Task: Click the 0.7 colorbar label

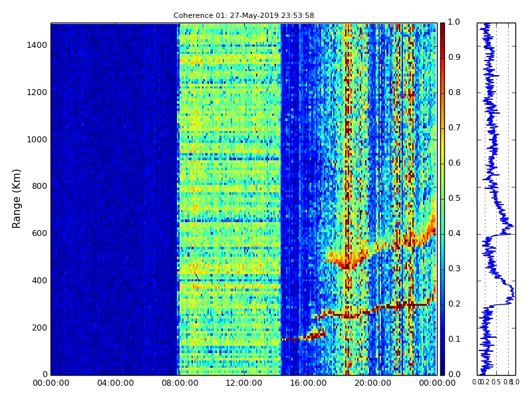Action: (x=455, y=128)
